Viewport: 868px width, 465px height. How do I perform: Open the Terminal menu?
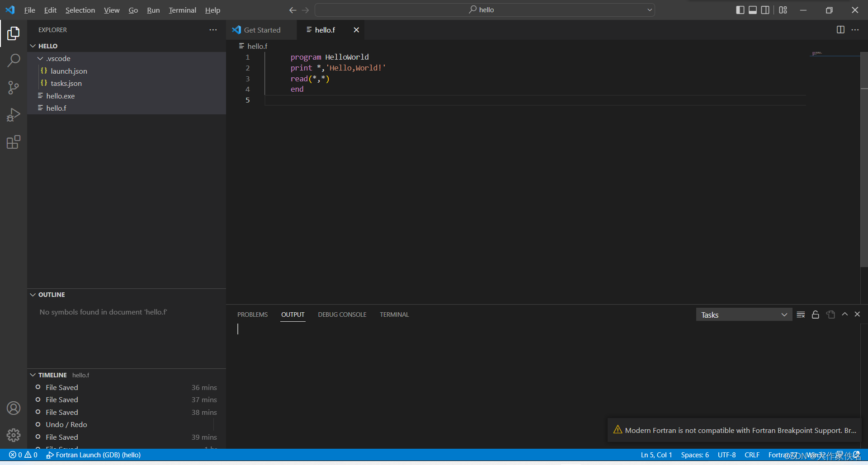point(182,10)
